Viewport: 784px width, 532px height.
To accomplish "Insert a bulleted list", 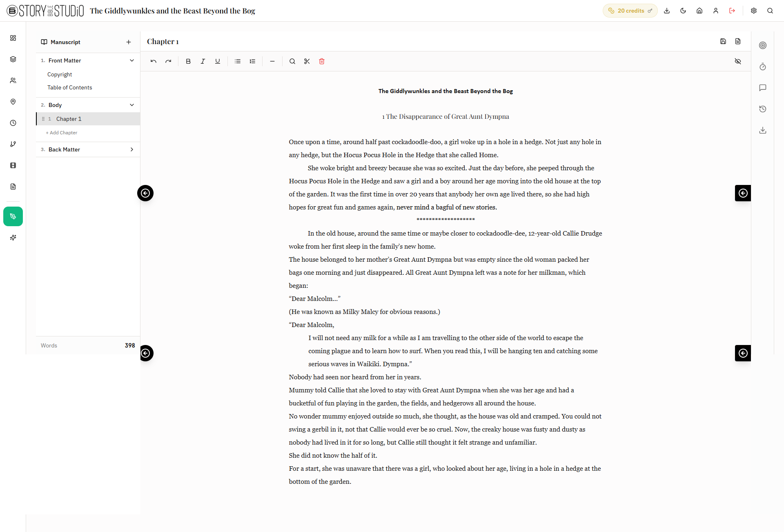I will [x=238, y=61].
